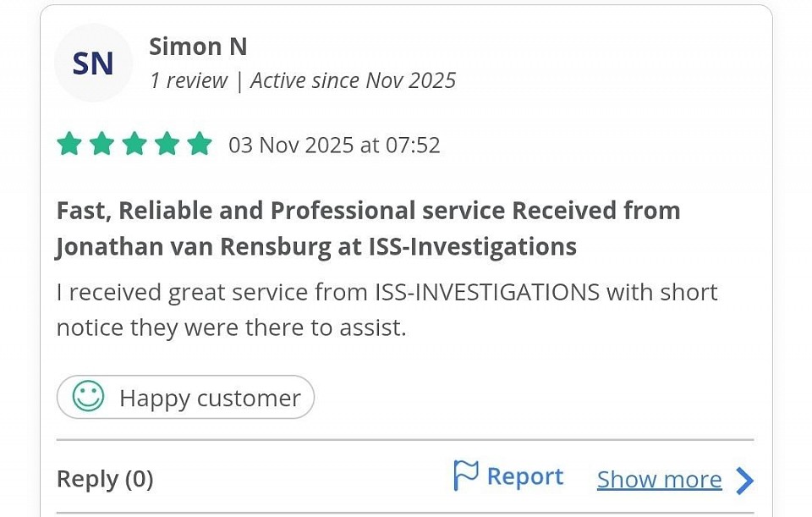Expand the review with Show more
Screen dimensions: 812x517
(659, 479)
